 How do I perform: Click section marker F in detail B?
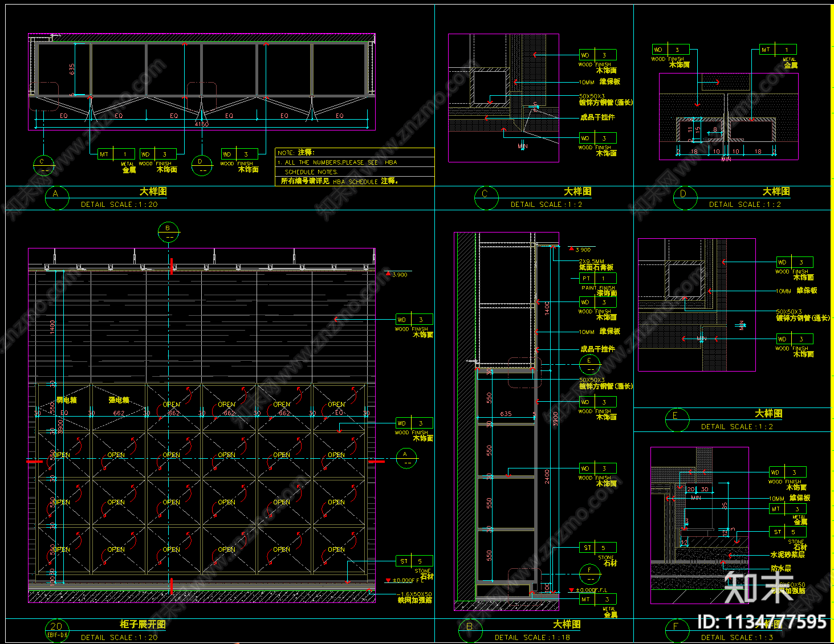point(589,574)
